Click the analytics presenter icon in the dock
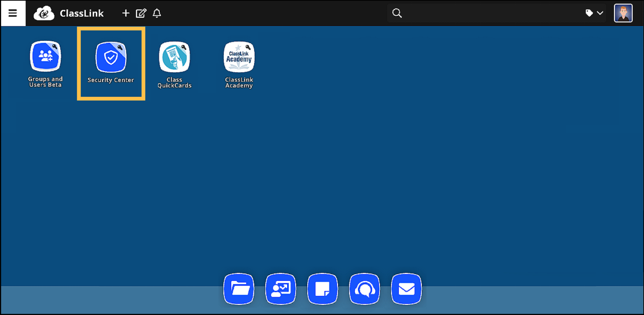The height and width of the screenshot is (315, 644). 280,289
